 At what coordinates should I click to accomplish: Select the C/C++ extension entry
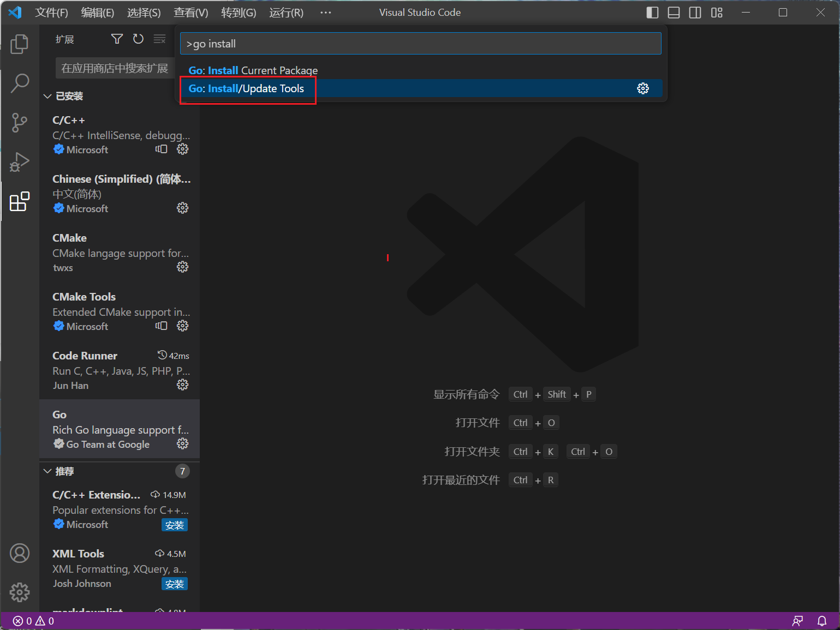(120, 134)
